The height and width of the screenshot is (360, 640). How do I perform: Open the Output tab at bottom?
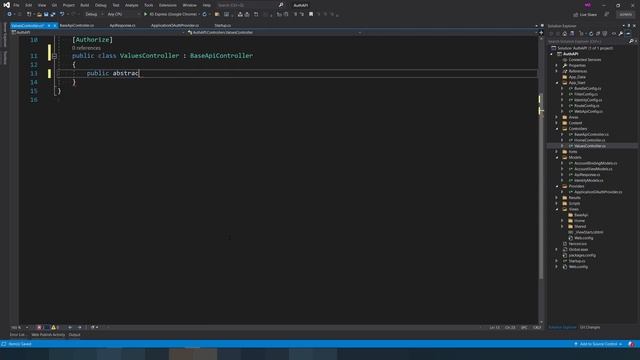click(x=74, y=335)
